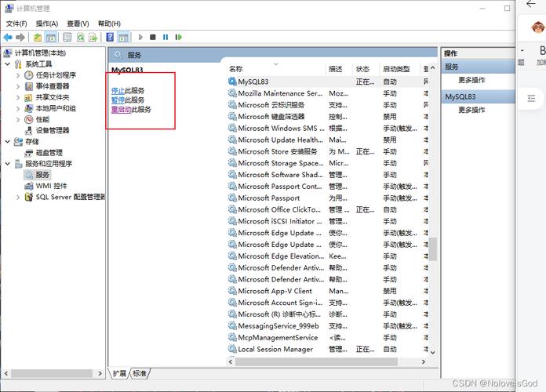The image size is (546, 392).
Task: Open the 查看(V) menu
Action: [x=78, y=24]
